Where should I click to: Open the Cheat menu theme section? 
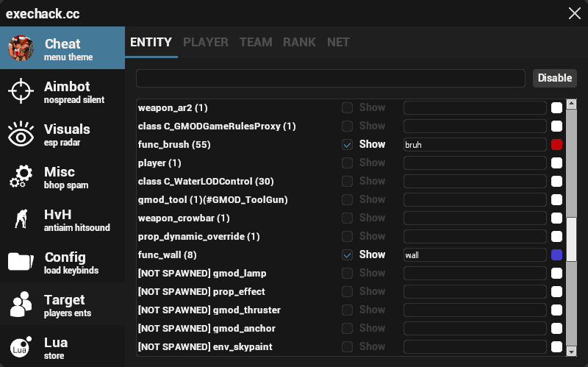(62, 49)
